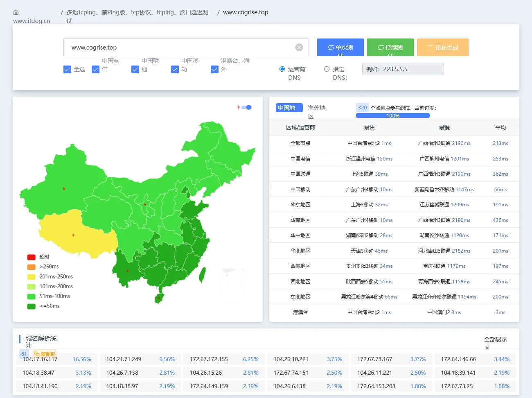
Task: Open the www.itdog.cn breadcrumb link
Action: pyautogui.click(x=32, y=21)
